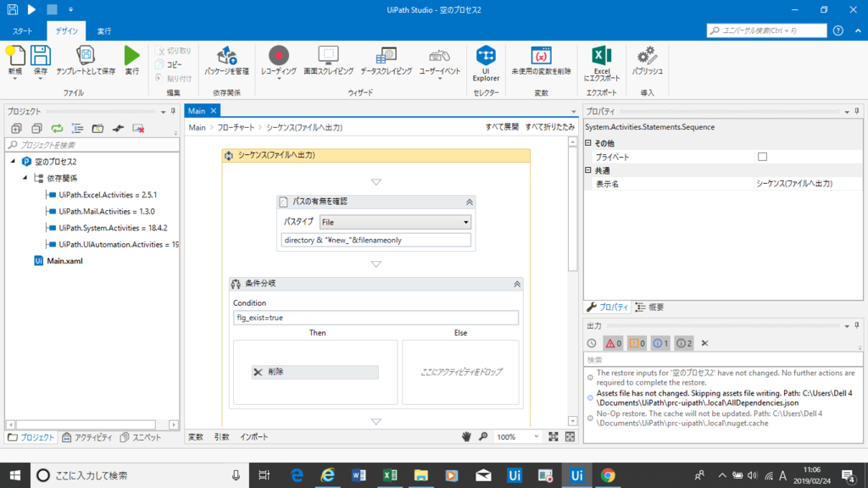Pin the プロパティ panel

pos(857,111)
